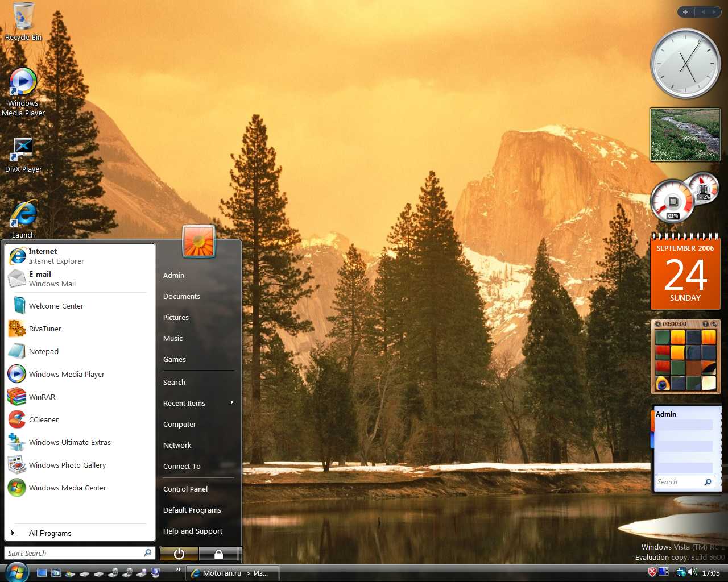Click the contacts gadget search magnifier

point(708,482)
